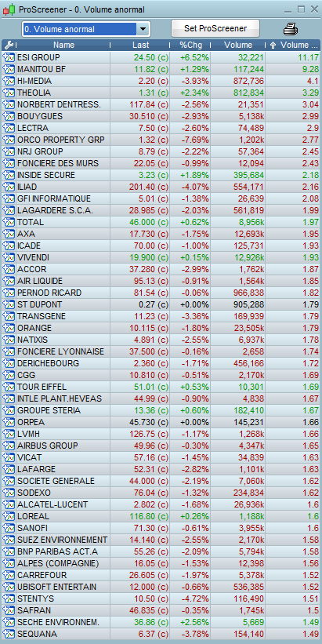The width and height of the screenshot is (322, 644).
Task: Open the chart icon beside AXA
Action: (x=9, y=234)
